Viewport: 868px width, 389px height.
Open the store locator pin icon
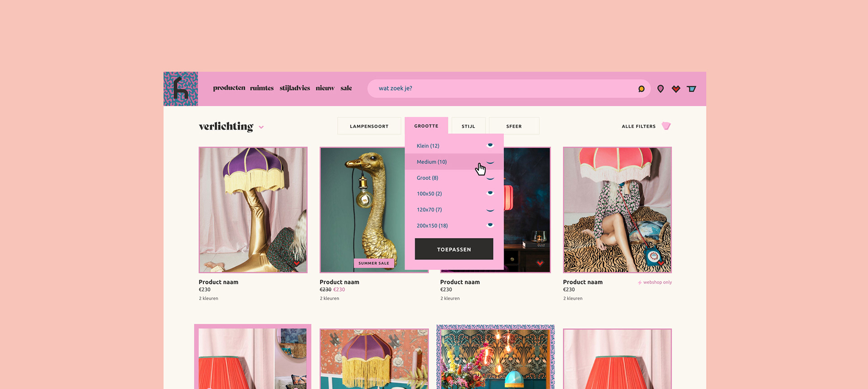(x=660, y=89)
